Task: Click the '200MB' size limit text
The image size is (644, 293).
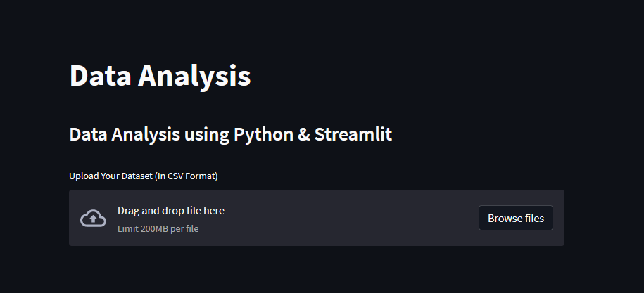Action: [154, 228]
